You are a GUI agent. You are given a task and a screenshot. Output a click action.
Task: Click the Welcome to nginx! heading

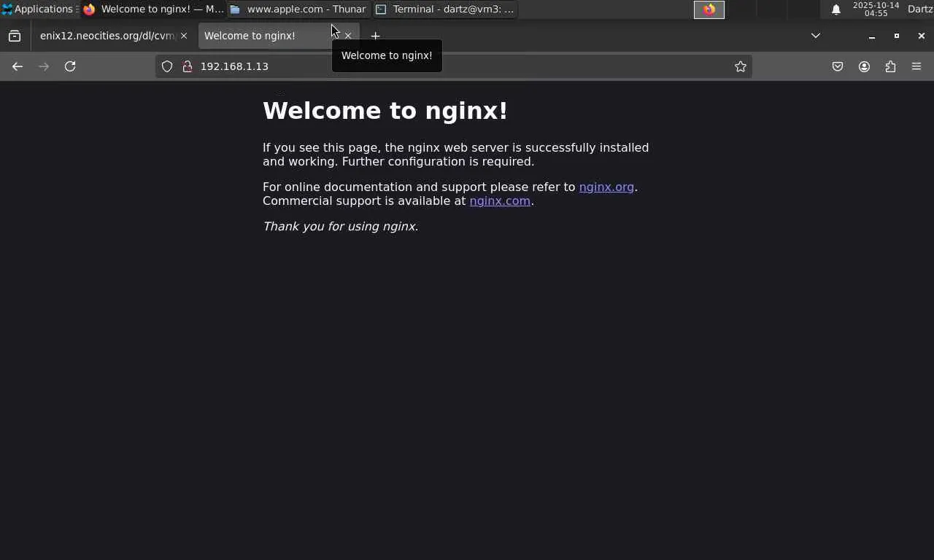tap(385, 111)
